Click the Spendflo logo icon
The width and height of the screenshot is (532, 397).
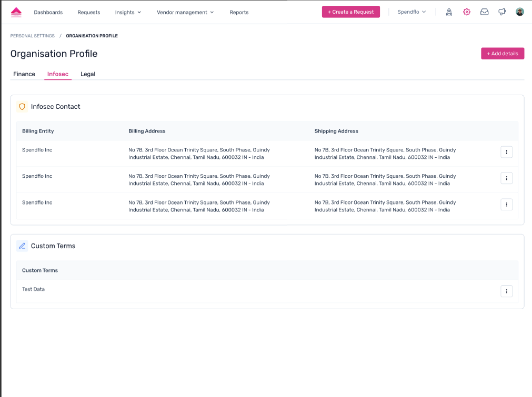[x=16, y=12]
